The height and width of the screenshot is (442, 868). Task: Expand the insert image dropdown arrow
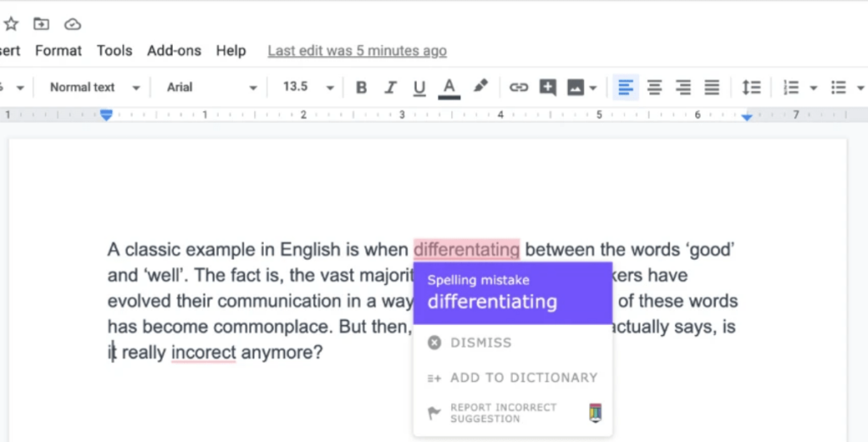tap(593, 88)
